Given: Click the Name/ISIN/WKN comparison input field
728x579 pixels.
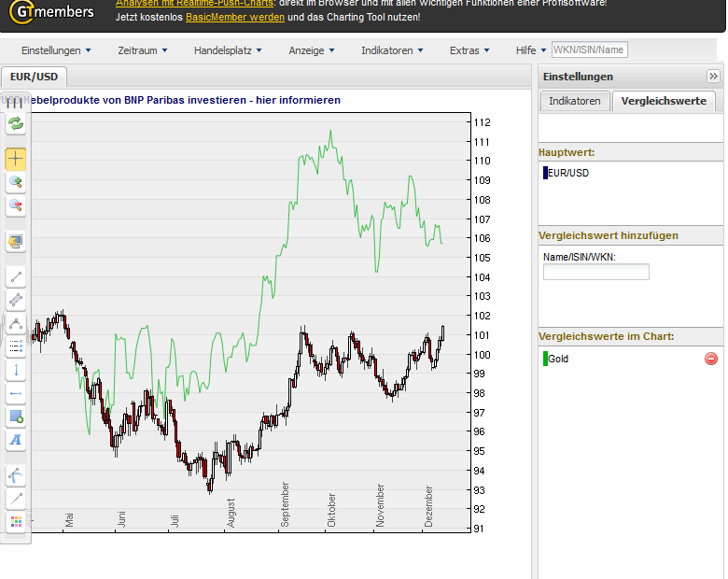Looking at the screenshot, I should [x=596, y=272].
